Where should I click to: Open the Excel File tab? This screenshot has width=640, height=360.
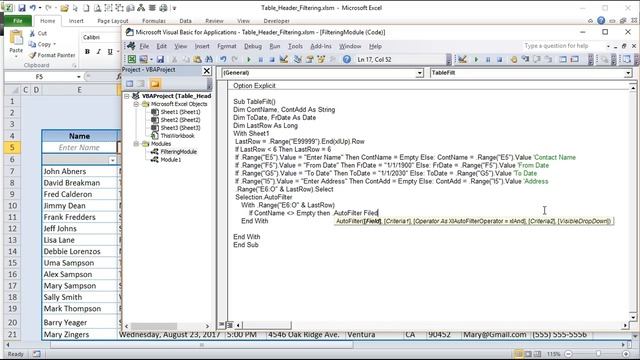pyautogui.click(x=18, y=21)
